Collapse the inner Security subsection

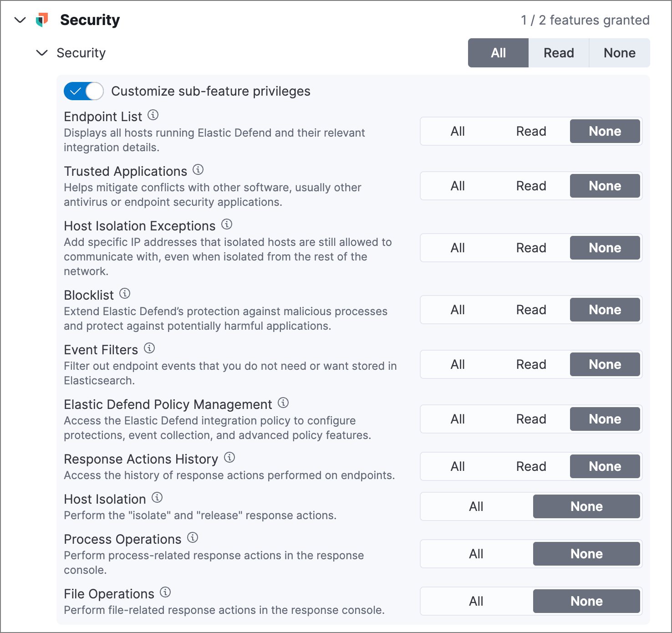coord(41,53)
